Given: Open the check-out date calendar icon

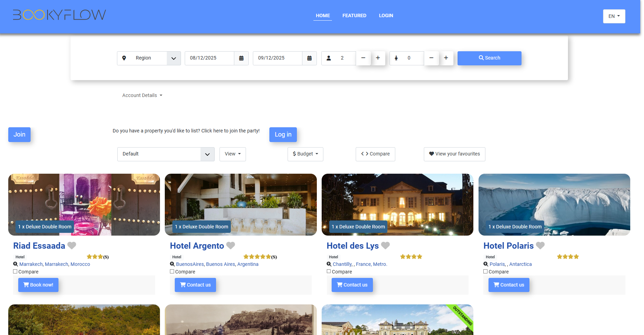Looking at the screenshot, I should tap(309, 58).
